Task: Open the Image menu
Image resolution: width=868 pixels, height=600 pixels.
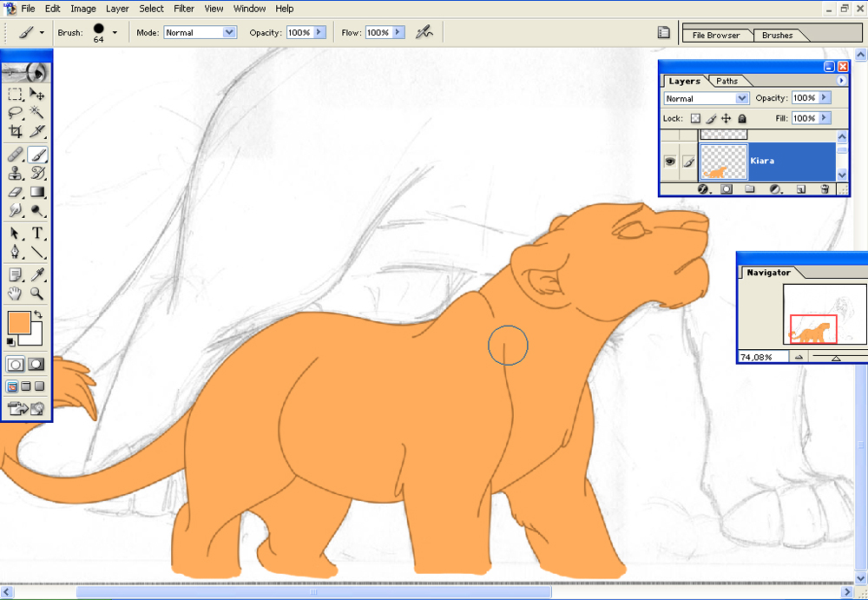Action: (83, 9)
